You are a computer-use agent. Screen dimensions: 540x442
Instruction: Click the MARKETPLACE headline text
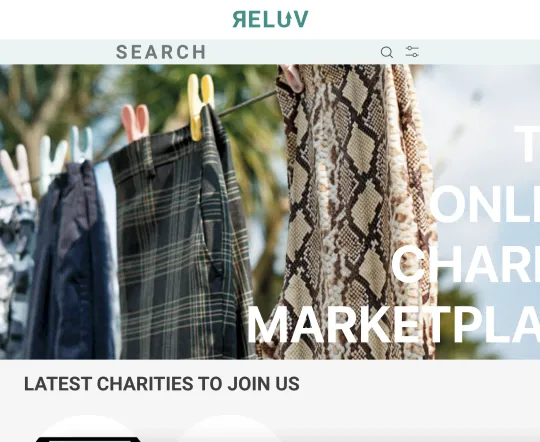pos(393,325)
